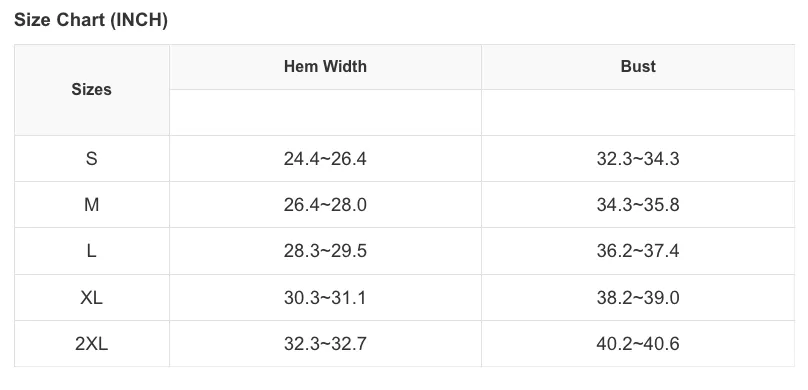Select the 2XL size row label
Image resolution: width=808 pixels, height=390 pixels.
(x=92, y=344)
